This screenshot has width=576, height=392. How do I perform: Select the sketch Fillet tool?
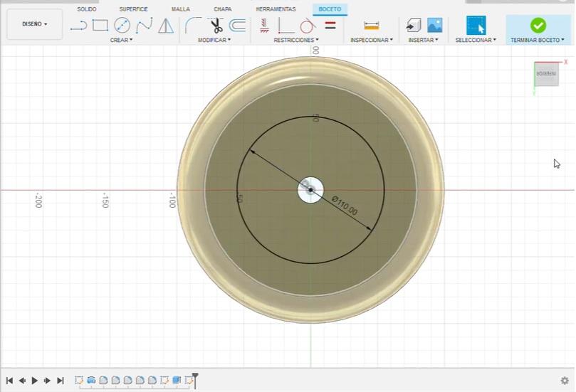193,26
